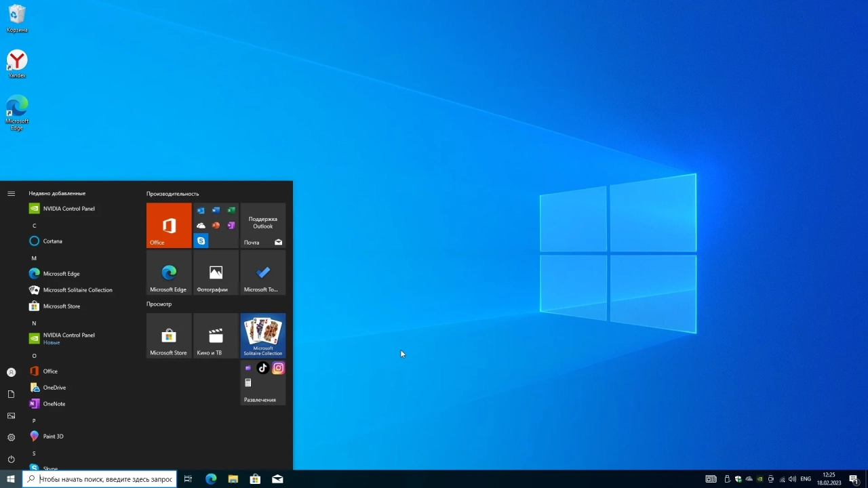Open the Power button in Start rail
Image resolution: width=868 pixels, height=488 pixels.
(11, 459)
